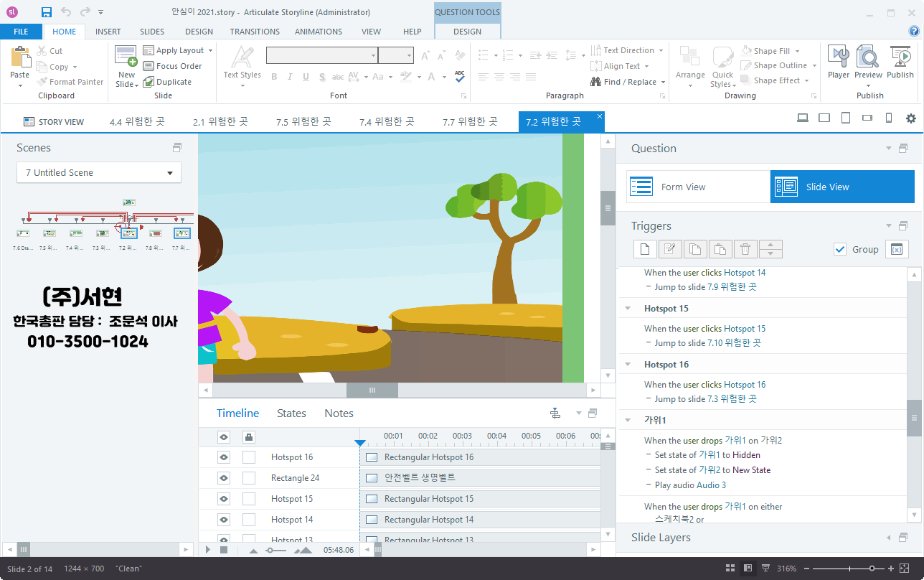
Task: Click the Cut command
Action: (x=49, y=51)
